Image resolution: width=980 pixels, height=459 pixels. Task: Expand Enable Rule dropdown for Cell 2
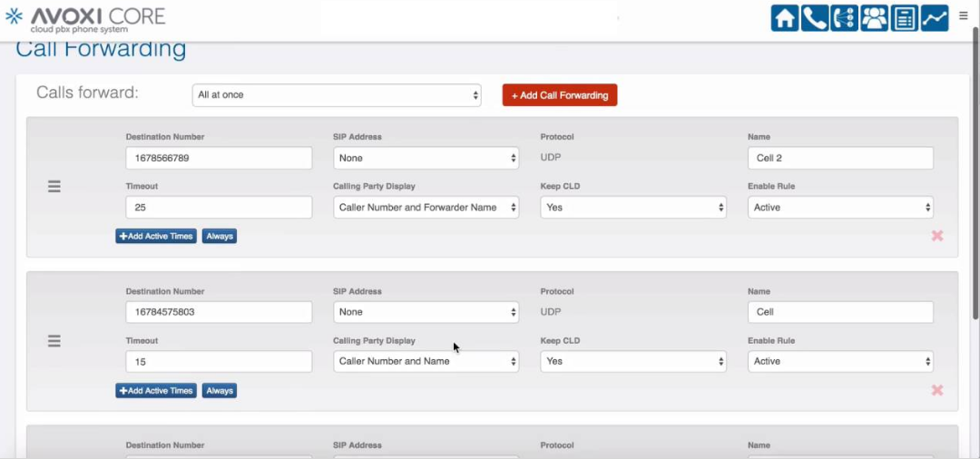(x=840, y=208)
